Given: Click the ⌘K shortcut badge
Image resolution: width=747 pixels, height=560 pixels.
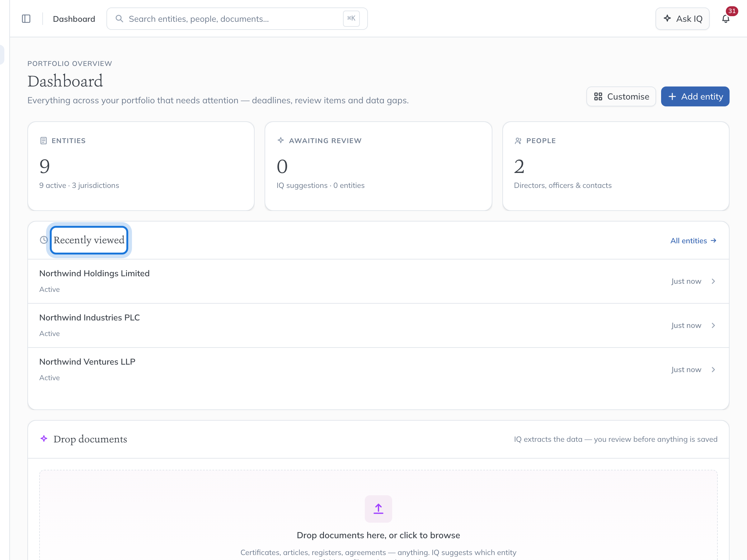Looking at the screenshot, I should click(351, 19).
